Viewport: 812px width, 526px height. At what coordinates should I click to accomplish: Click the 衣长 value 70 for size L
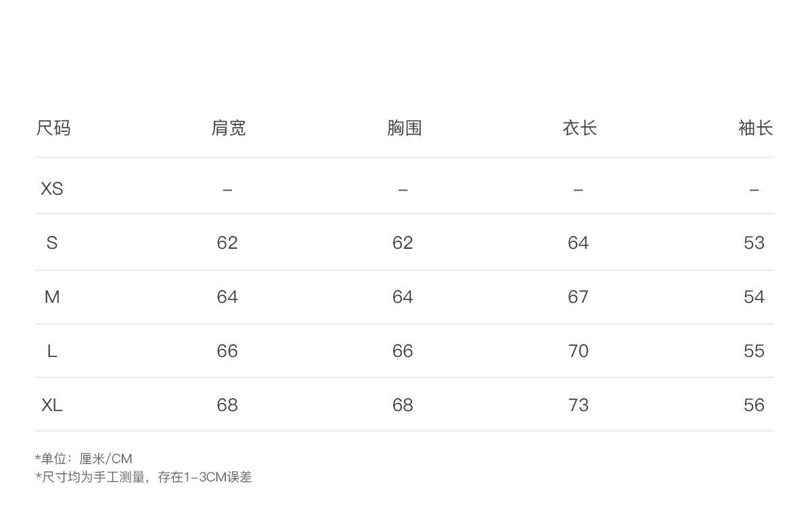(x=579, y=351)
